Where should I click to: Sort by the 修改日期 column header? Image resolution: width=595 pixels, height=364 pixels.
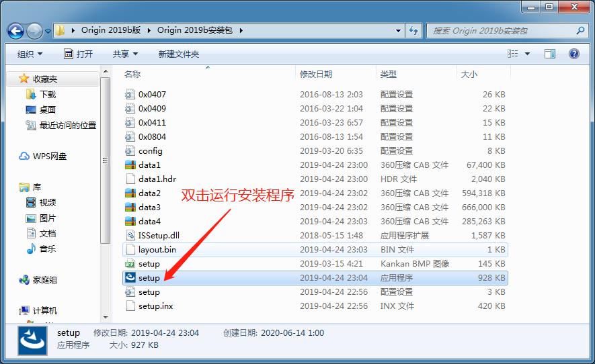pyautogui.click(x=316, y=75)
